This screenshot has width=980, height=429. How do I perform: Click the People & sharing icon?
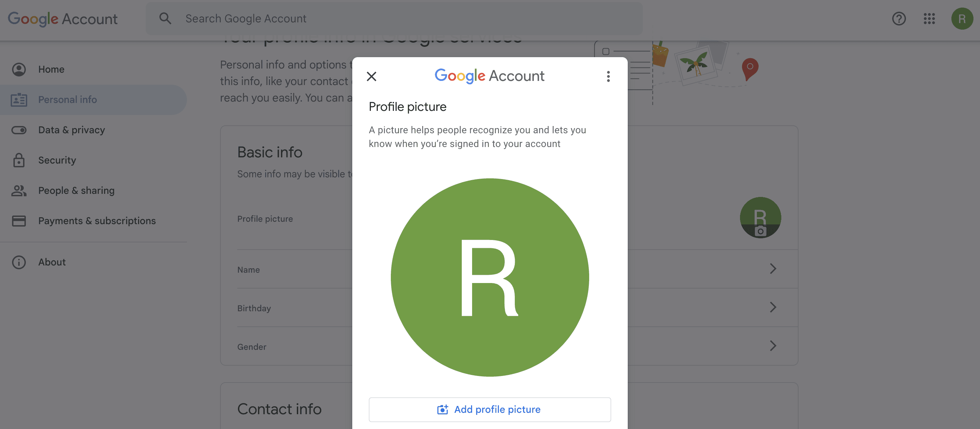point(19,190)
